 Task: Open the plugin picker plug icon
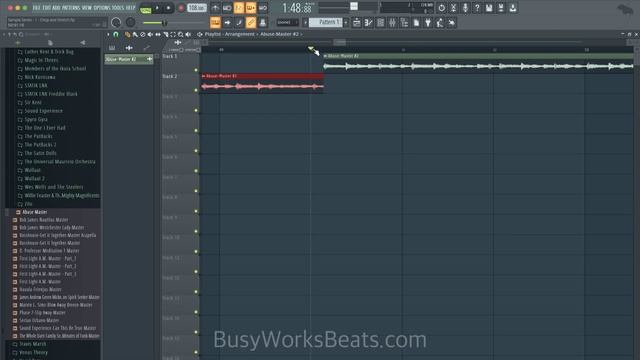[428, 22]
